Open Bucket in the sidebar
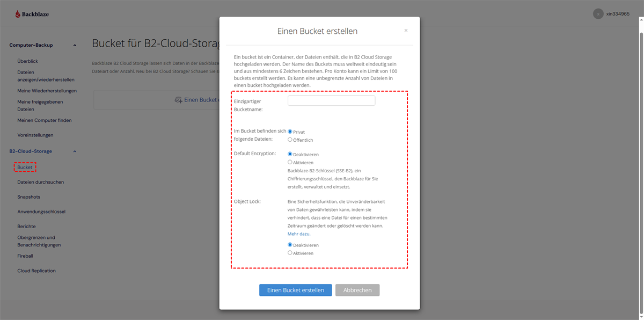Image resolution: width=644 pixels, height=320 pixels. [x=25, y=168]
